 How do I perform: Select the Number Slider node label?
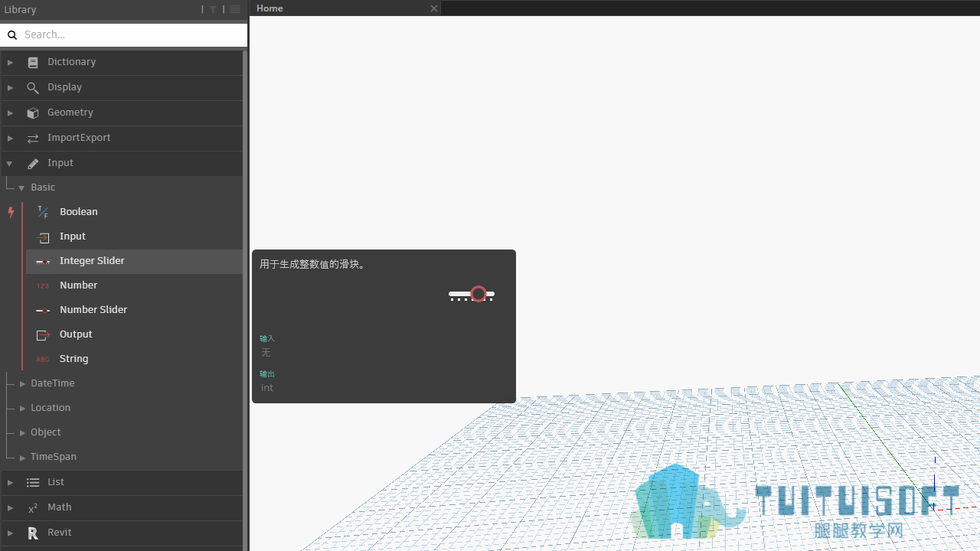click(93, 310)
